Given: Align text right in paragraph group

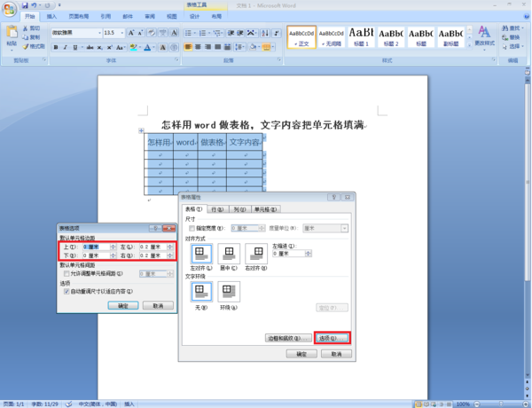Looking at the screenshot, I should [x=207, y=47].
